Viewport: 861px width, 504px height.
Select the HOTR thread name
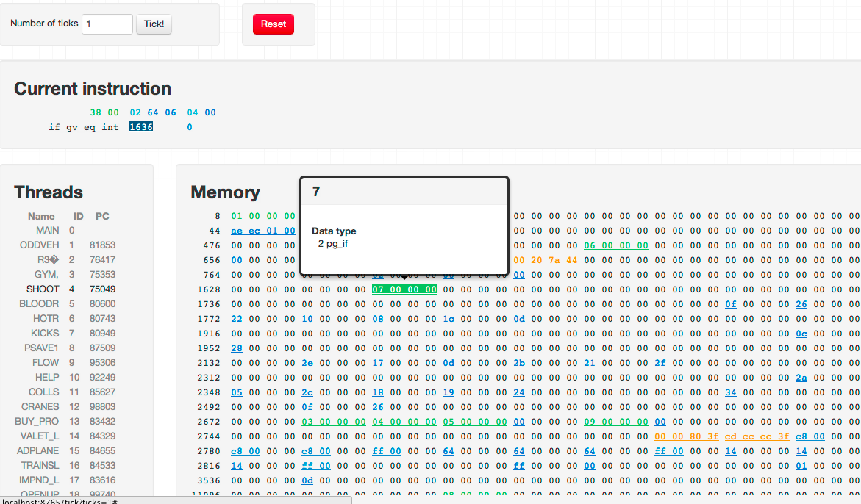tap(46, 319)
